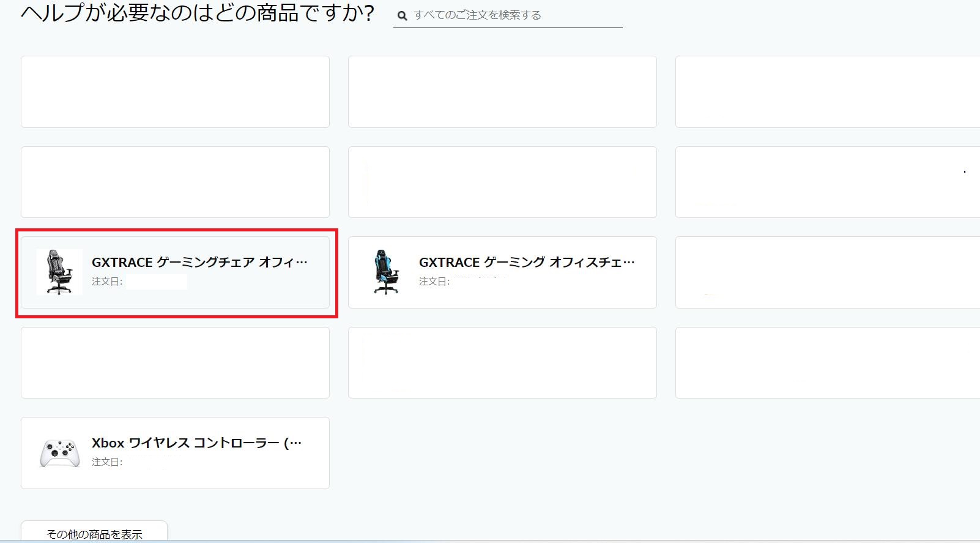This screenshot has width=980, height=543.
Task: Open GXTRACE ゲーミング オフィスチェ… product title
Action: tap(526, 263)
